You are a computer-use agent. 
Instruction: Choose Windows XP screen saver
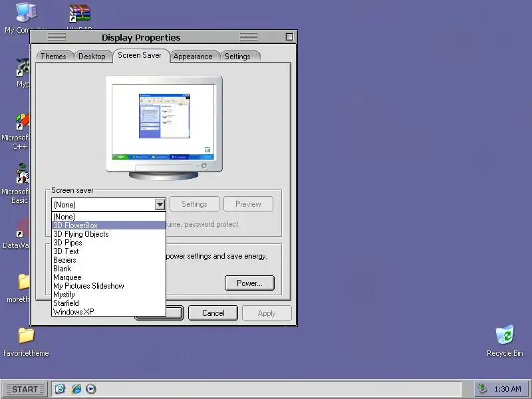(x=108, y=312)
